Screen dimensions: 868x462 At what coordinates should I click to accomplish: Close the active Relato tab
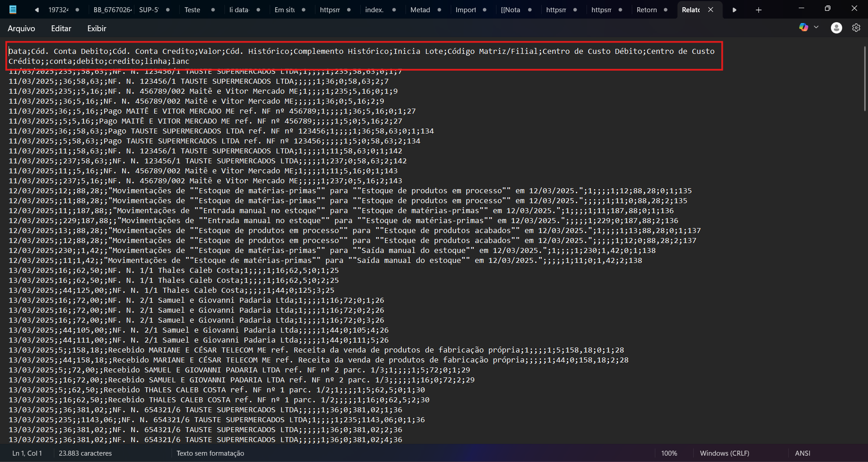point(711,10)
